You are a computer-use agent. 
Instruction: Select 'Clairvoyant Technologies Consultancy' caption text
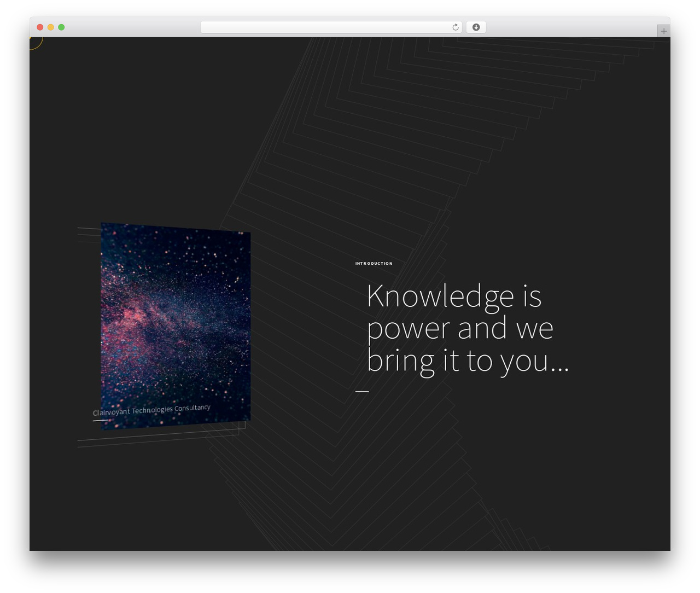coord(151,410)
